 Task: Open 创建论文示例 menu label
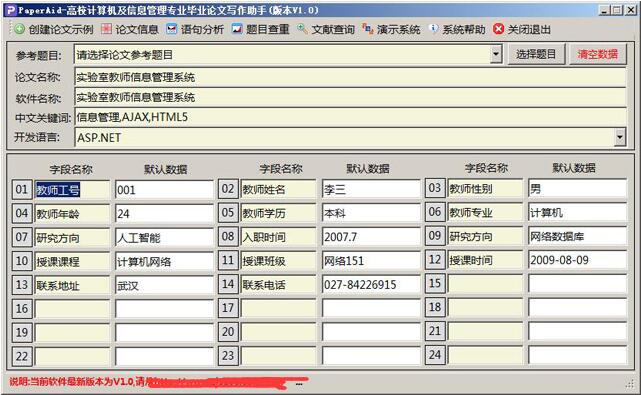61,29
